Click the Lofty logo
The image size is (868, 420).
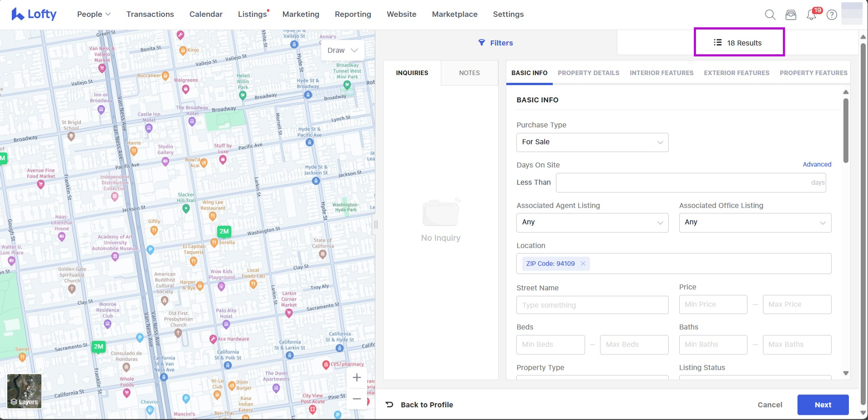click(34, 14)
